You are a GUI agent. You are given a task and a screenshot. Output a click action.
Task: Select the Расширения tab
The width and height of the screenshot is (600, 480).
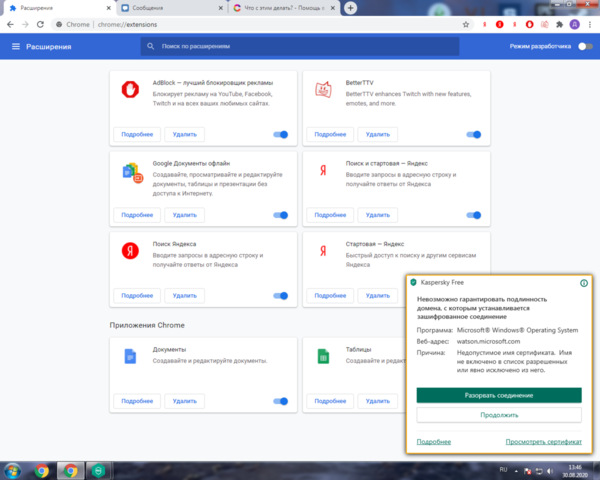(x=59, y=8)
